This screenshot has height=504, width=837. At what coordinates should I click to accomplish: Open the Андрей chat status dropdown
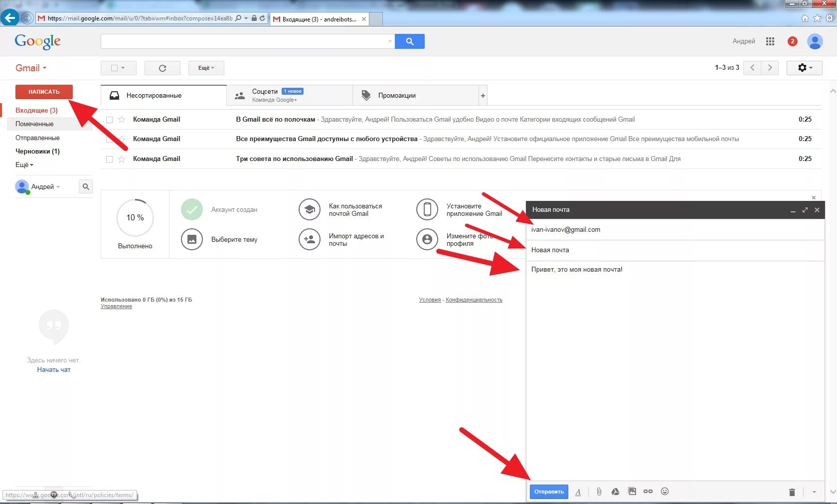point(45,186)
